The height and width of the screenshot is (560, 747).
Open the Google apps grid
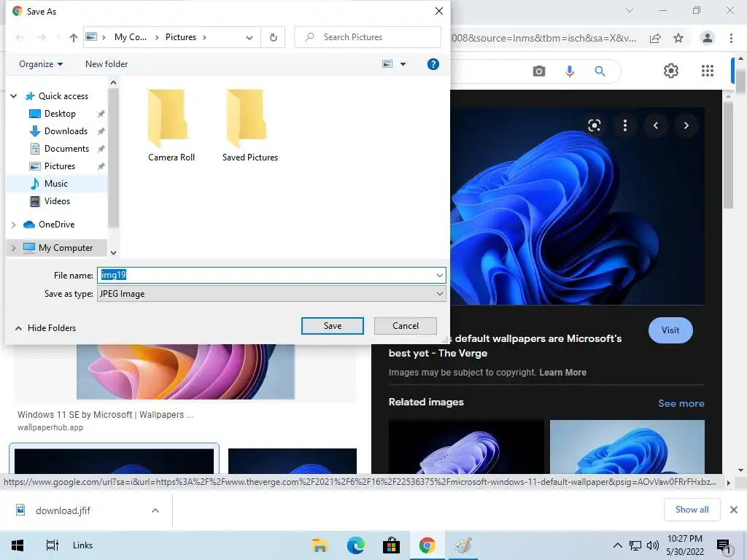tap(708, 71)
